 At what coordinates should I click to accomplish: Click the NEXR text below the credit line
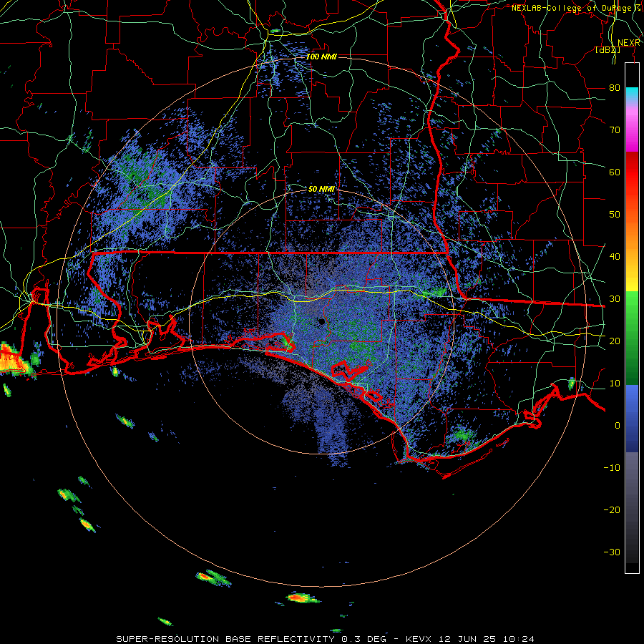tap(629, 43)
